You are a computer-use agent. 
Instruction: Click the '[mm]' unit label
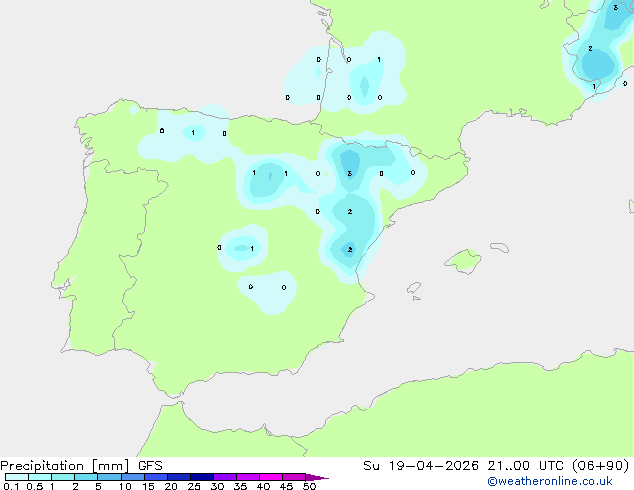[x=110, y=466]
